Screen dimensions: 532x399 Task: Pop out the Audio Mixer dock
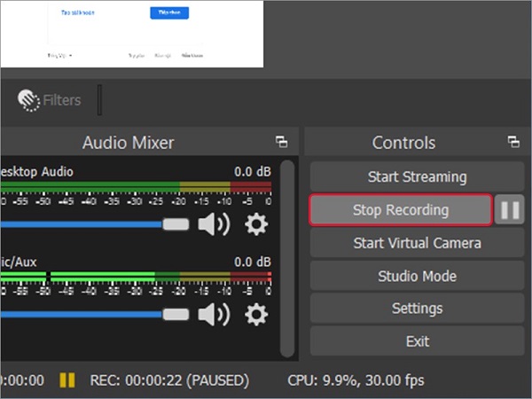coord(282,142)
